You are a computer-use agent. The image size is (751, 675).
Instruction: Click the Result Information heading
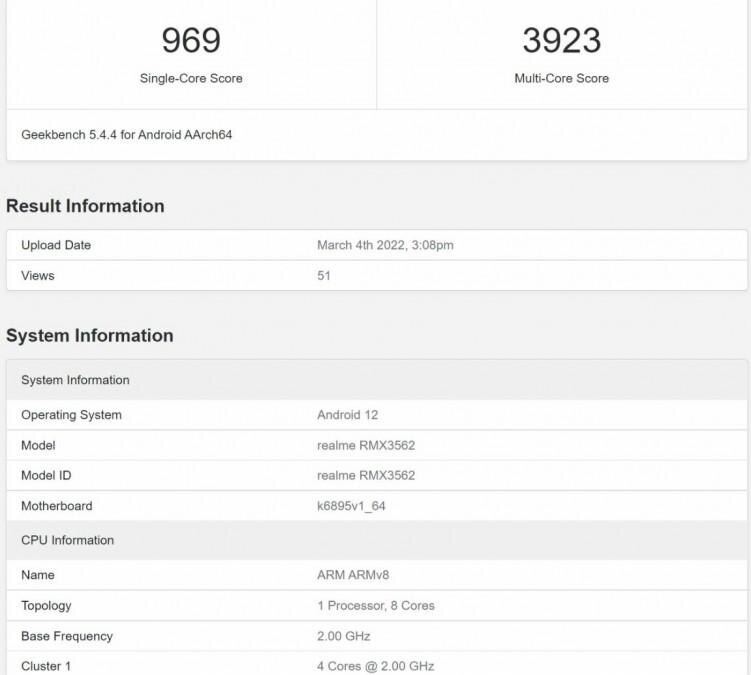[x=85, y=206]
